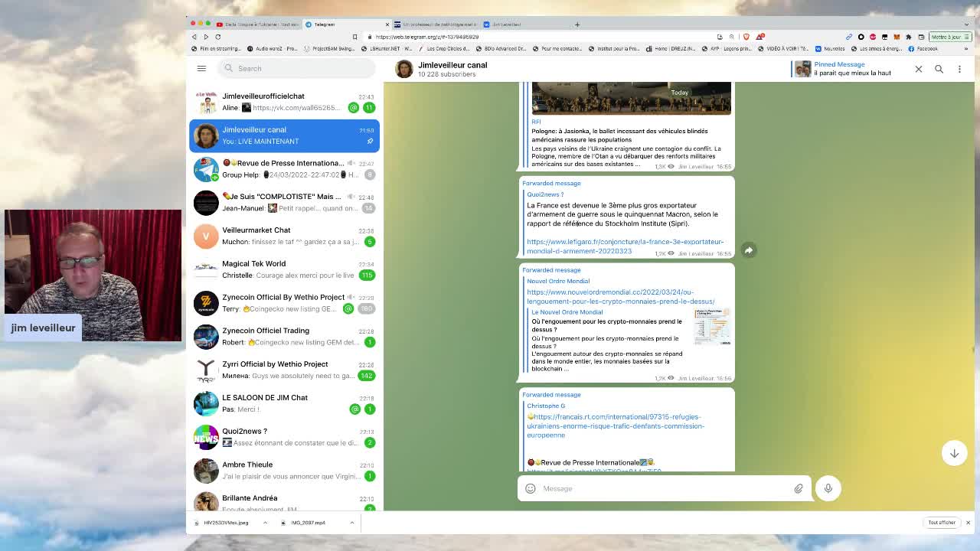Open nouvelordremondial.cc crypto-monnaies link

point(620,296)
